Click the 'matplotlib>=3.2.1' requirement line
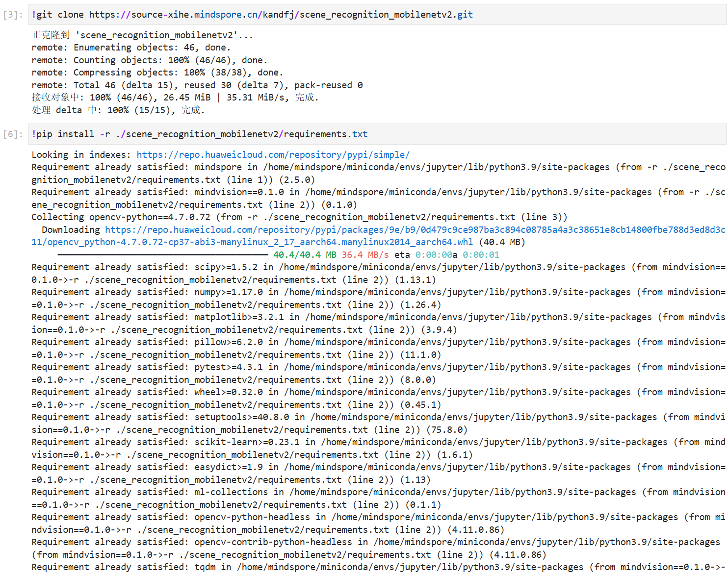Viewport: 728px width, 574px height. pos(378,324)
